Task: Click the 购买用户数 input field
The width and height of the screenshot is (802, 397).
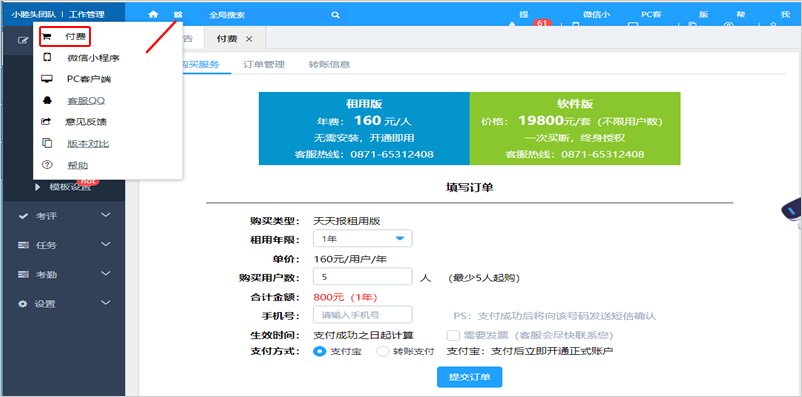Action: pyautogui.click(x=363, y=277)
